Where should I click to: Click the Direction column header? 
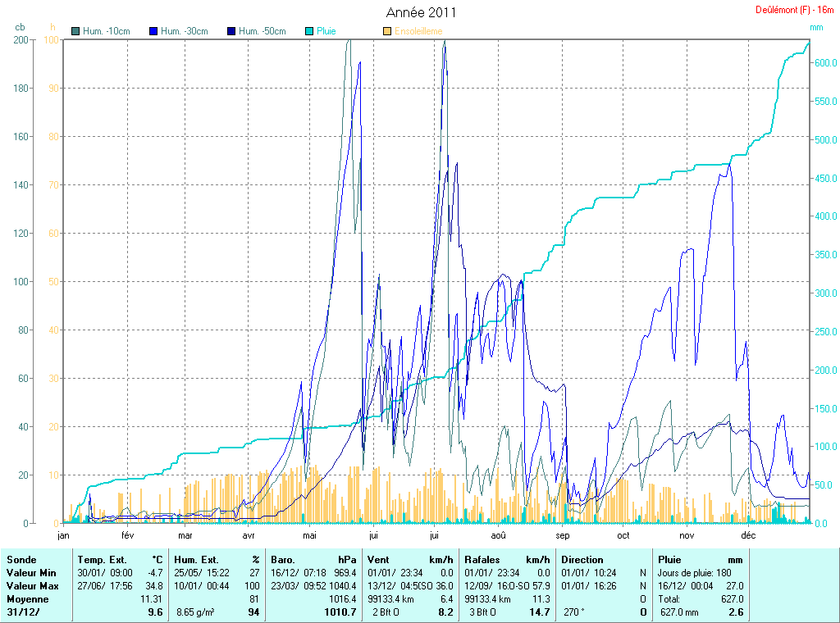(x=582, y=560)
